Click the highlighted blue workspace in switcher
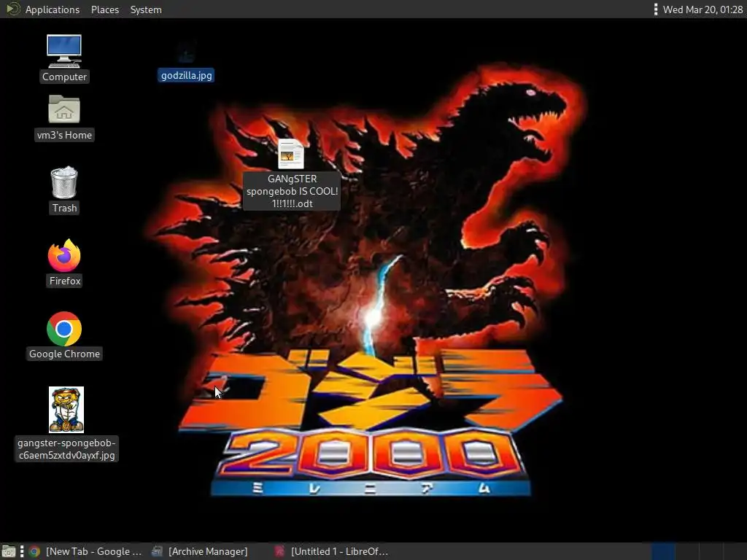747x560 pixels. click(x=662, y=551)
